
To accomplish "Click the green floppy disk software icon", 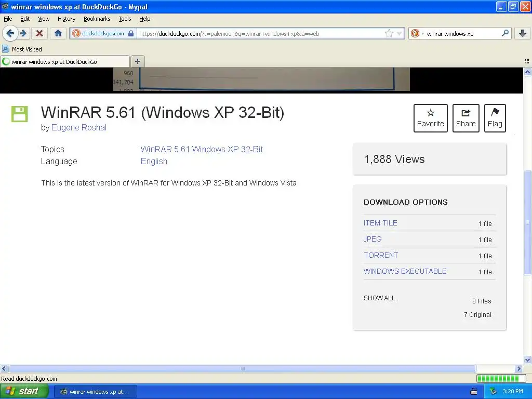I will point(19,114).
